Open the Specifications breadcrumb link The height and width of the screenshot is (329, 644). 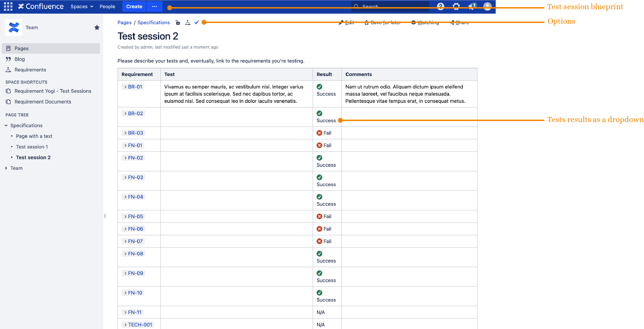[x=154, y=23]
